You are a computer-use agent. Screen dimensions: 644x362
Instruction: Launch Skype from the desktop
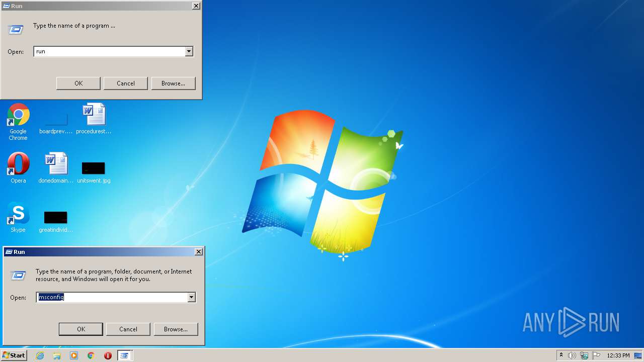(18, 217)
